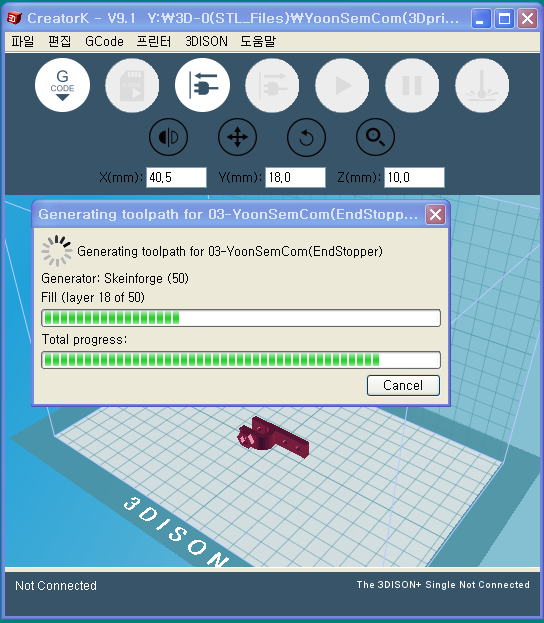Close the CreatorK window

[527, 18]
